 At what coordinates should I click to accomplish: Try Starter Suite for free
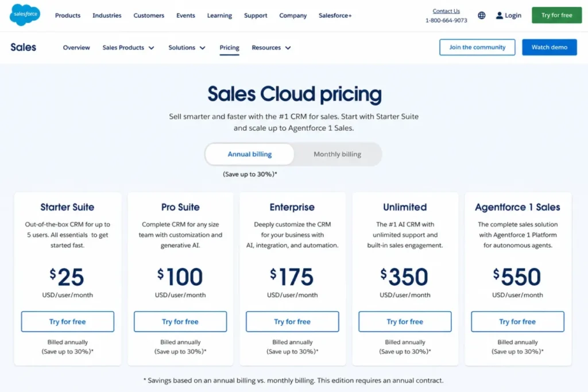[68, 321]
